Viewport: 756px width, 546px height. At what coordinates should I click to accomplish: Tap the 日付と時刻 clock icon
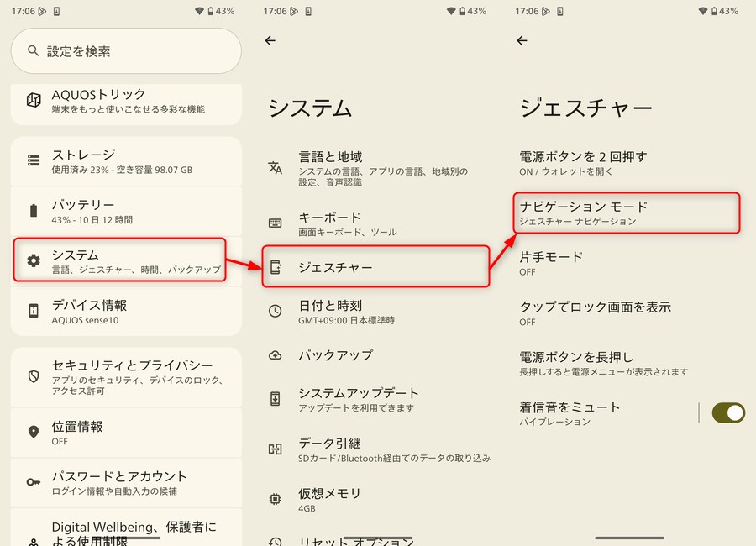276,312
